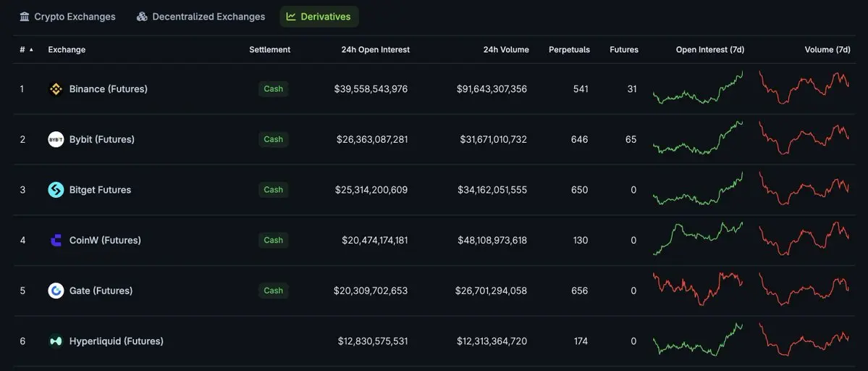Click volume value $31,671,010,732

coord(494,140)
